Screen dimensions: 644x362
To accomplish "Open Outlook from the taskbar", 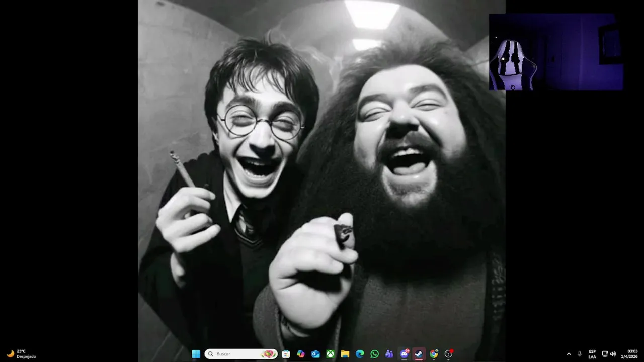I will click(315, 354).
